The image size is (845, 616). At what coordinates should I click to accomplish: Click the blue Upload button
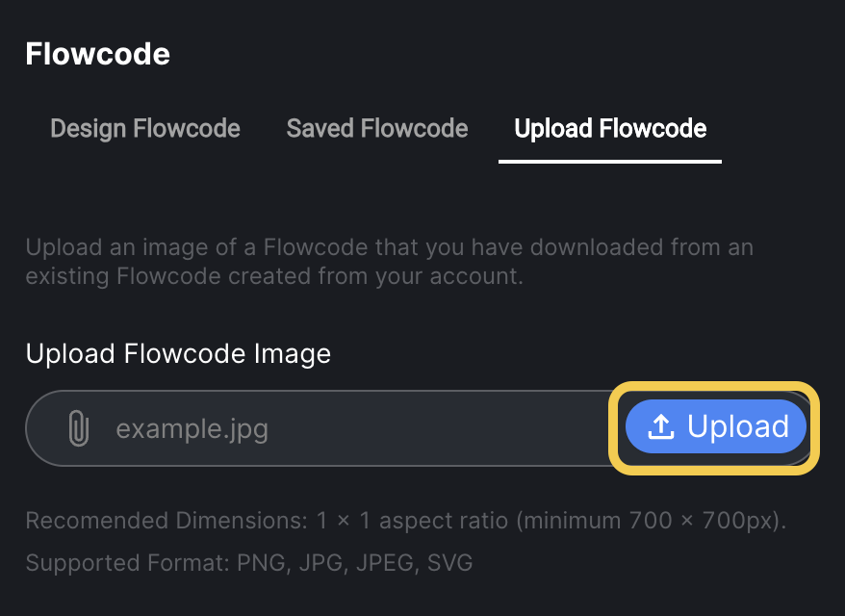tap(716, 426)
